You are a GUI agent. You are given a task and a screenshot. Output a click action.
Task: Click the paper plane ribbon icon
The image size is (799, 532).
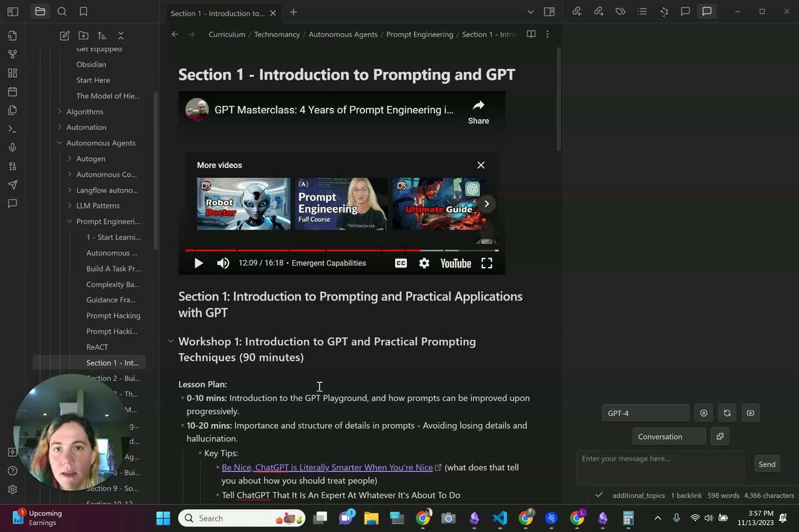coord(12,185)
